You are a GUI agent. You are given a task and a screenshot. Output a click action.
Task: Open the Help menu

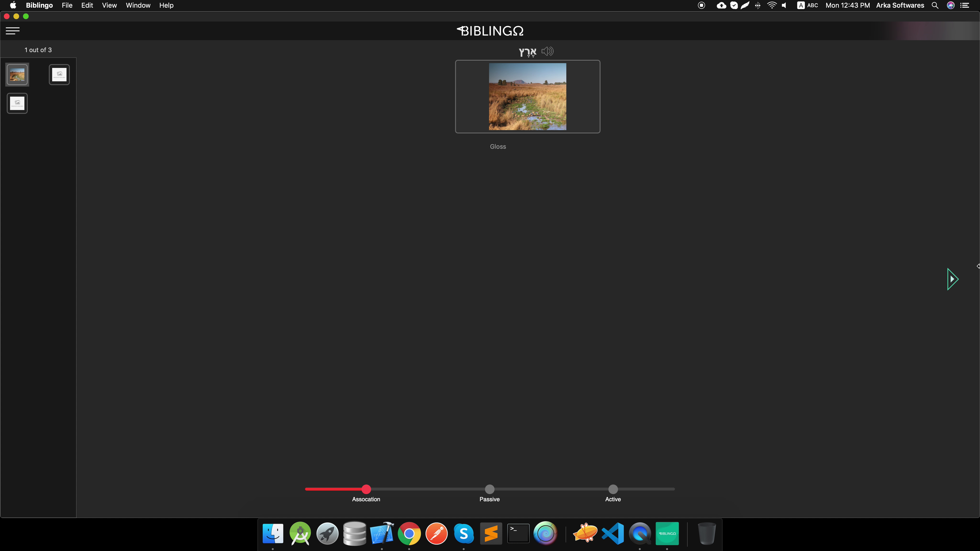[166, 5]
